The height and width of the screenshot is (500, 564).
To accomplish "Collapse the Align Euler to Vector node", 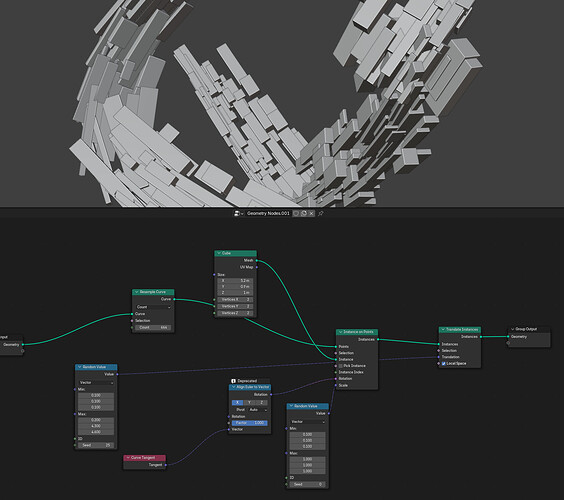I will (233, 387).
